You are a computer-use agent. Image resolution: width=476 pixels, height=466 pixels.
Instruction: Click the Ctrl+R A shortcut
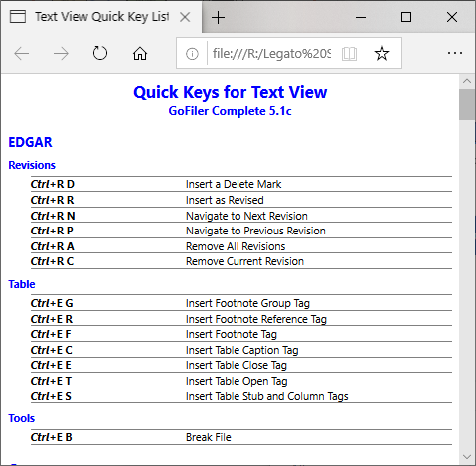53,246
